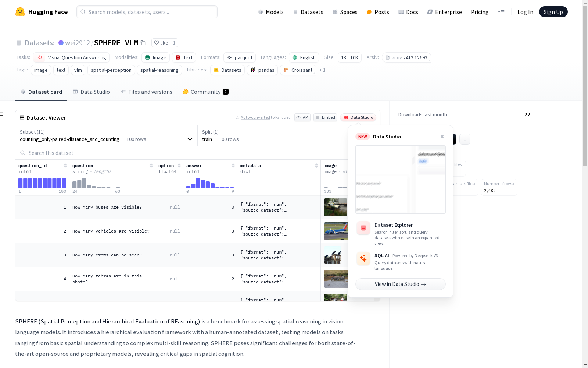Select the English language tag
This screenshot has height=368, width=588.
[304, 57]
